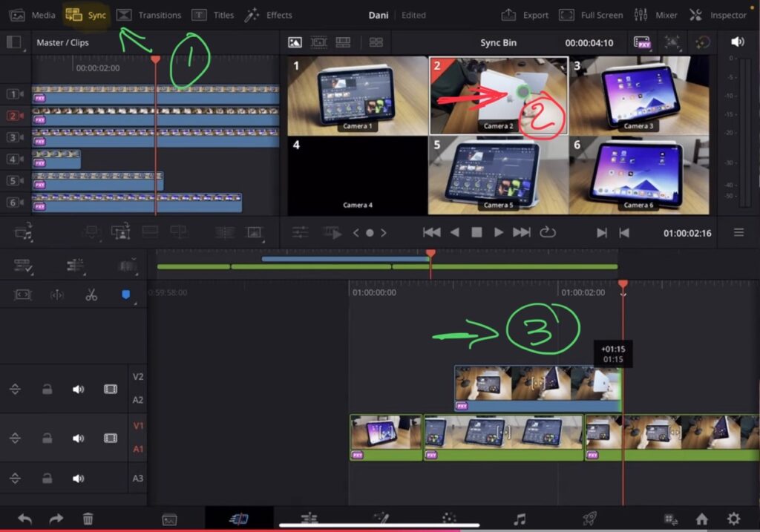Click the Quick Export rocket icon
760x532 pixels.
point(589,519)
